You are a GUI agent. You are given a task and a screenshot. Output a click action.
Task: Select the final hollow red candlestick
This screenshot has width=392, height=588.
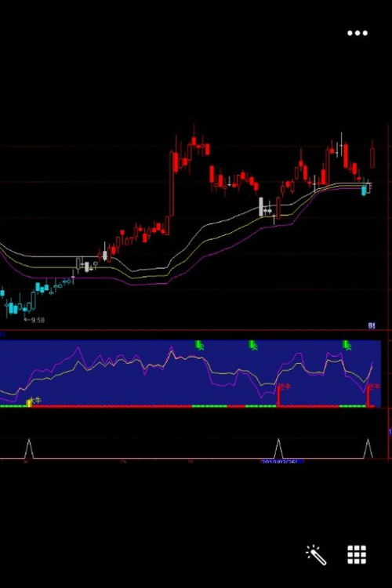(x=372, y=158)
